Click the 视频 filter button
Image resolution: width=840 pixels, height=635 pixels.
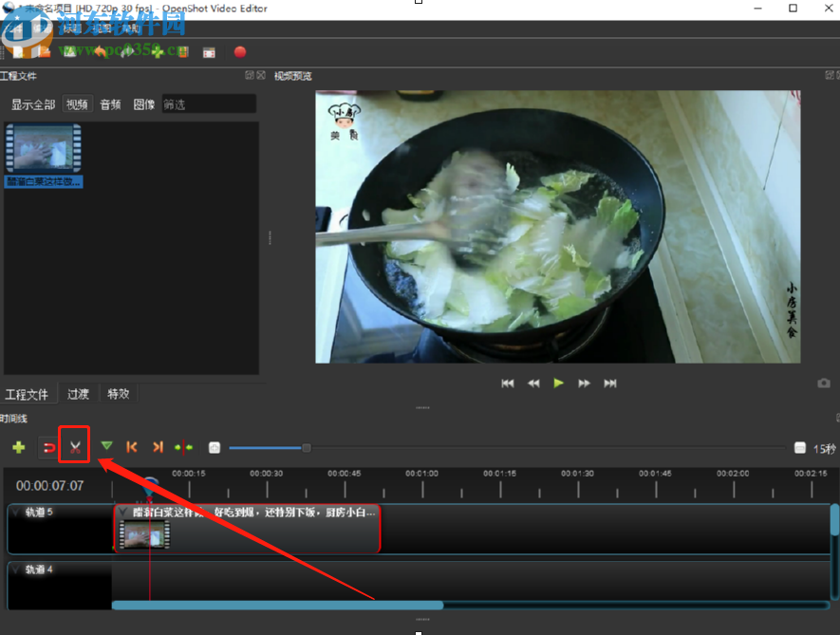(x=76, y=103)
